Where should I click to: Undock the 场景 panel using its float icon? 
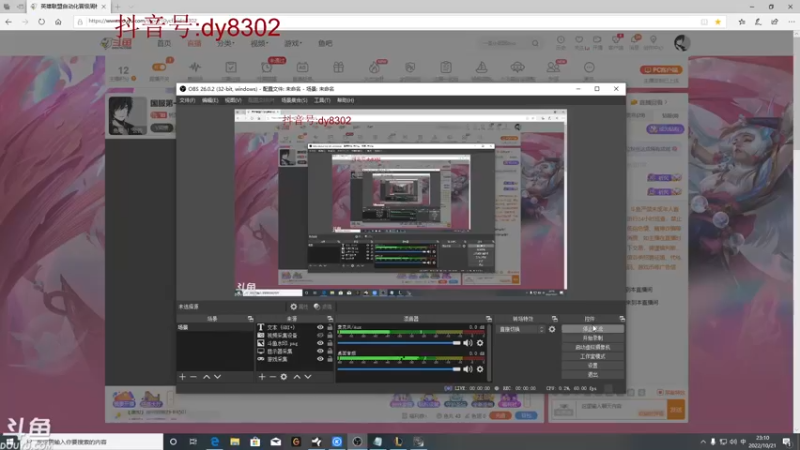coord(251,319)
